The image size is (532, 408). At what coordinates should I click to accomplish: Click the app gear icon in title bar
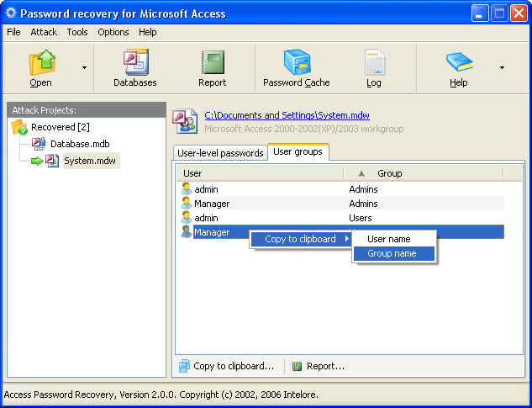pyautogui.click(x=11, y=13)
